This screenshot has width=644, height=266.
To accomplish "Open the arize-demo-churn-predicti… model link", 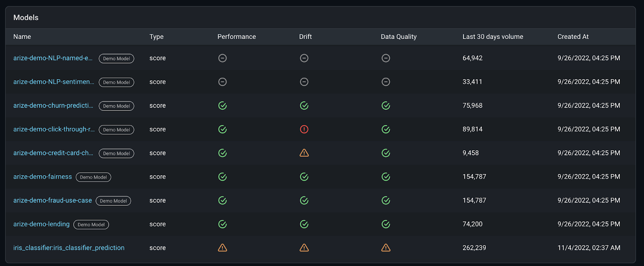I will click(x=53, y=105).
